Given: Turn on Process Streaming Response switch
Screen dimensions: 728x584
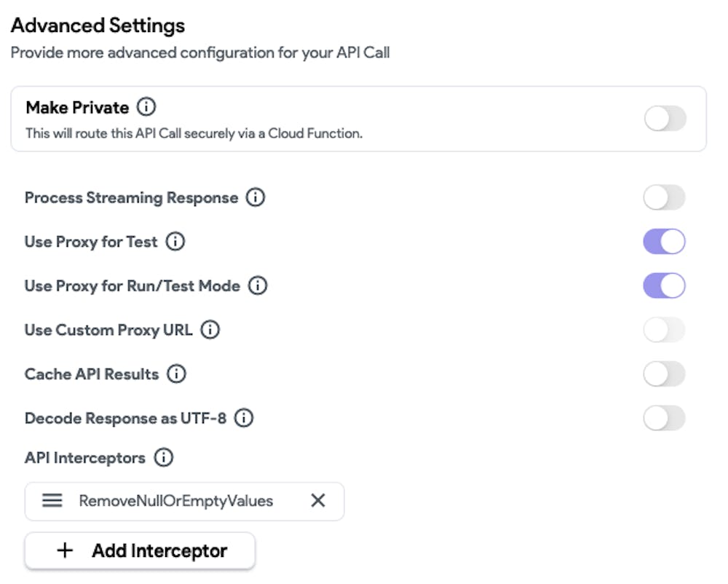Looking at the screenshot, I should click(664, 197).
